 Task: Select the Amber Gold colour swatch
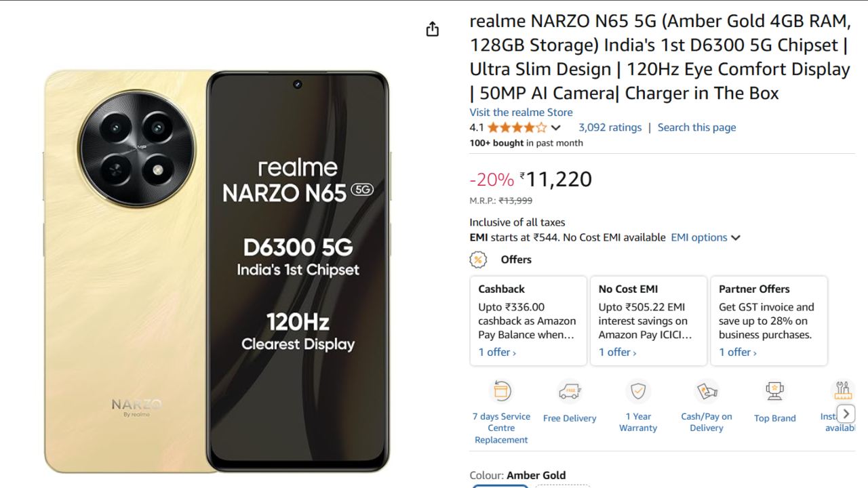point(500,485)
